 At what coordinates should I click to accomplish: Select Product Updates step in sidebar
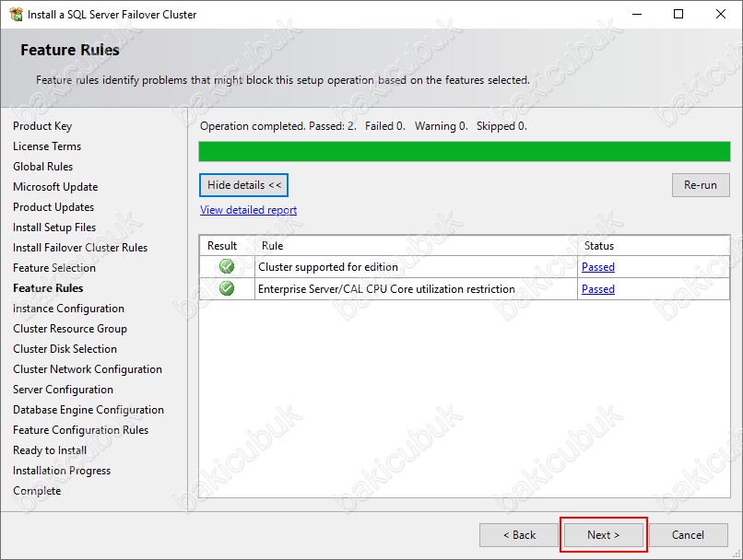(x=53, y=207)
